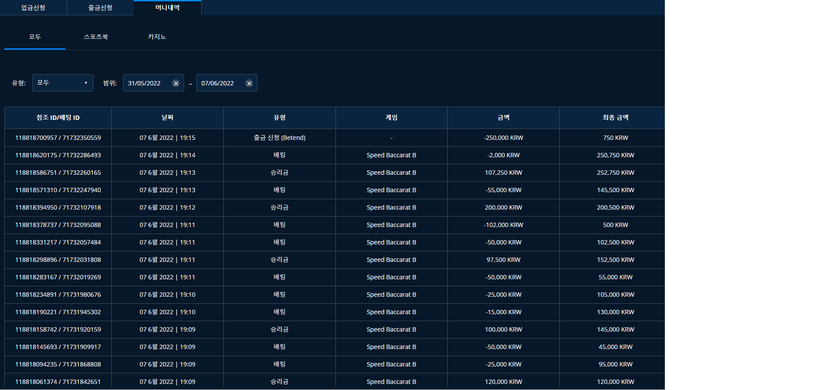Click the 102,500 KRW final balance

point(616,242)
